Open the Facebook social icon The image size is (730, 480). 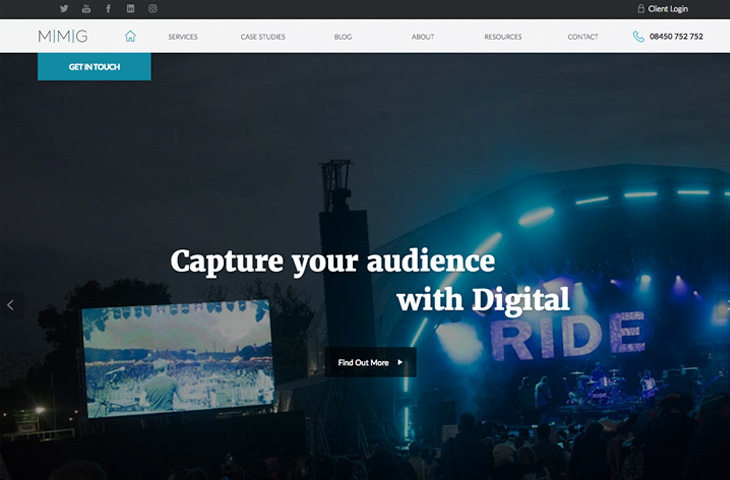tap(108, 8)
